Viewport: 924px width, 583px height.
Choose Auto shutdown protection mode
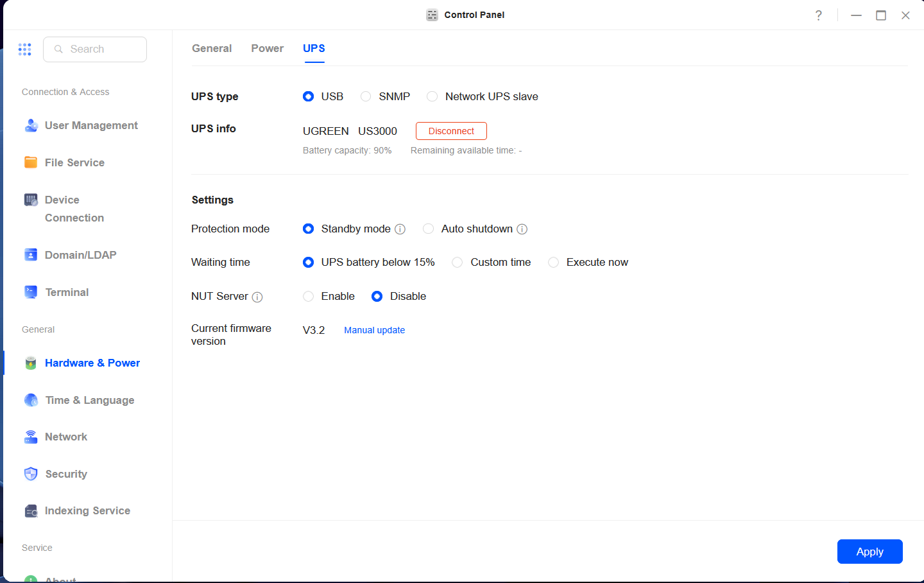click(429, 229)
